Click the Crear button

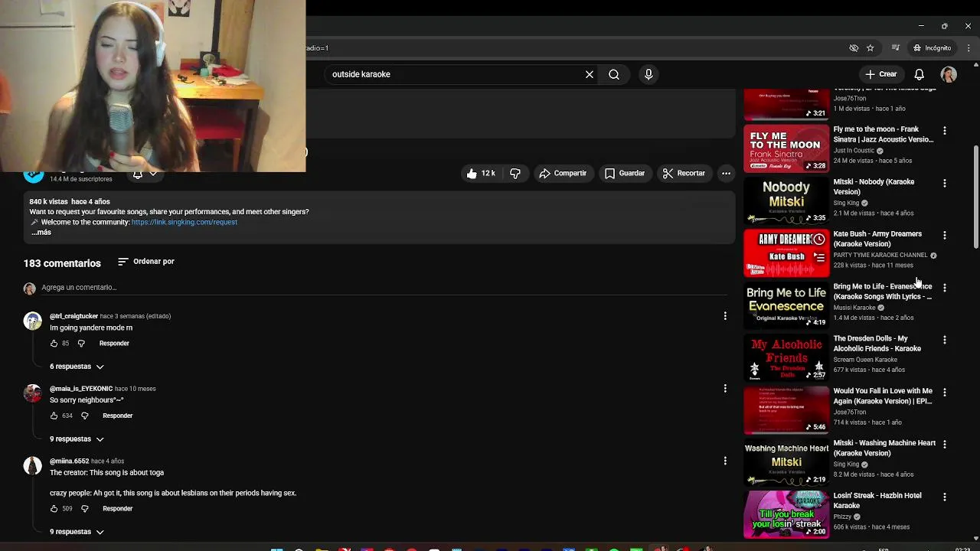(880, 74)
